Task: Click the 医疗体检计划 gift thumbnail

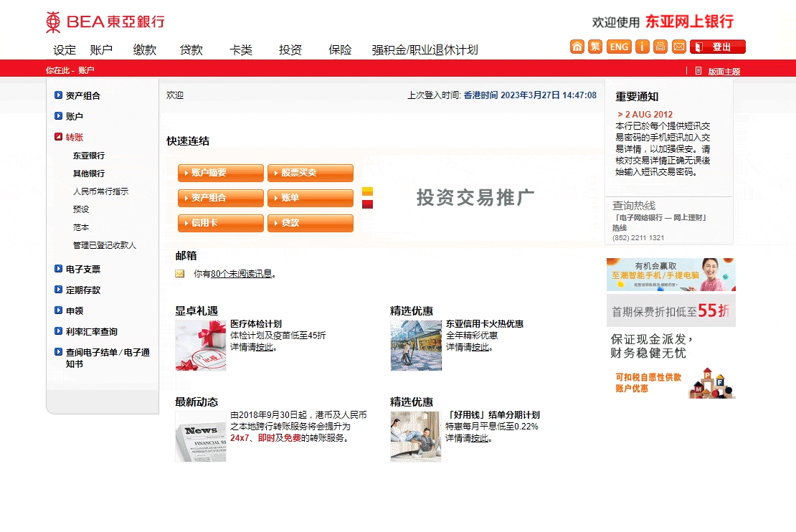Action: 201,345
